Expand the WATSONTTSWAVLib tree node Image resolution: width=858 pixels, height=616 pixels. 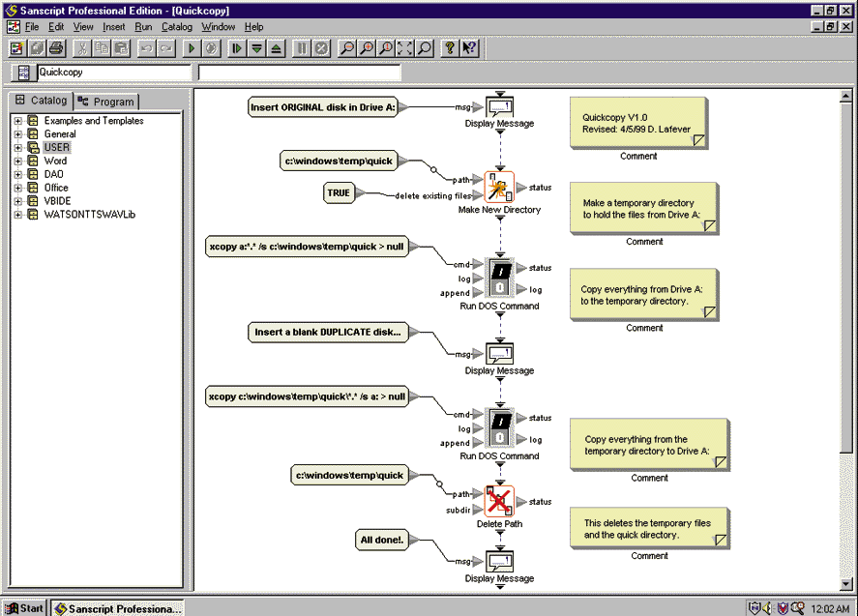pos(18,215)
